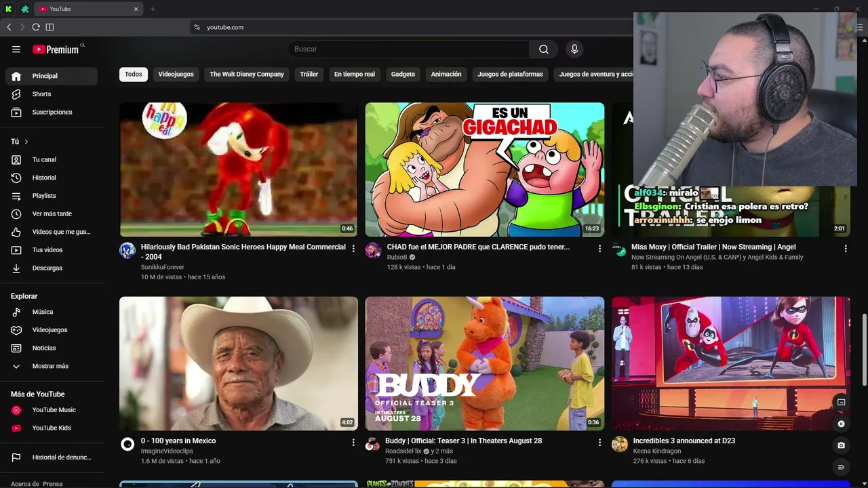868x488 pixels.
Task: Select the Juegos de plataformas chip
Action: click(x=510, y=74)
